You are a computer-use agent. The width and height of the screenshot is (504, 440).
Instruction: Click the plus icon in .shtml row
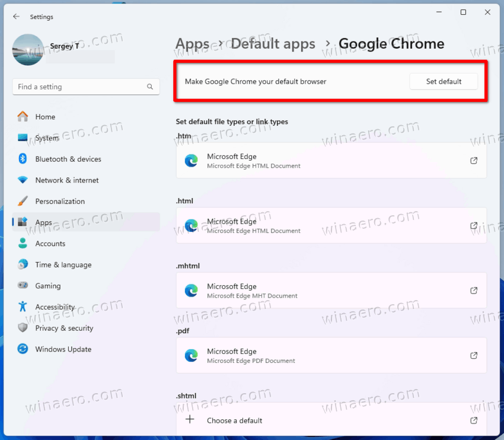click(x=190, y=419)
